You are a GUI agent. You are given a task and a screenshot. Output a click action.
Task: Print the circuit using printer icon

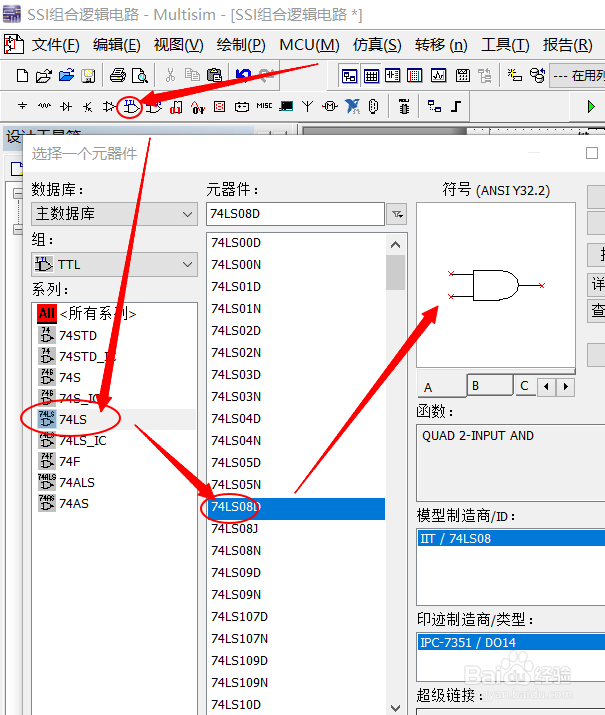coord(118,75)
